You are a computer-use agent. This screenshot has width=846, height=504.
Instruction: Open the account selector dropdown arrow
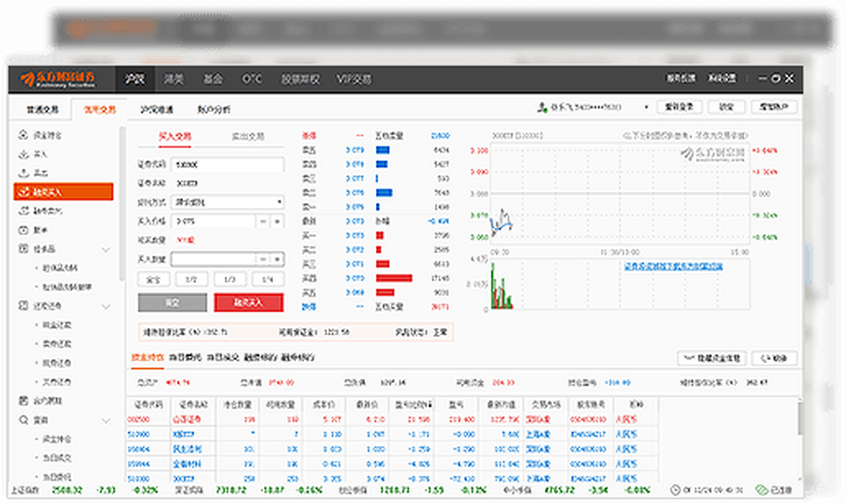646,108
